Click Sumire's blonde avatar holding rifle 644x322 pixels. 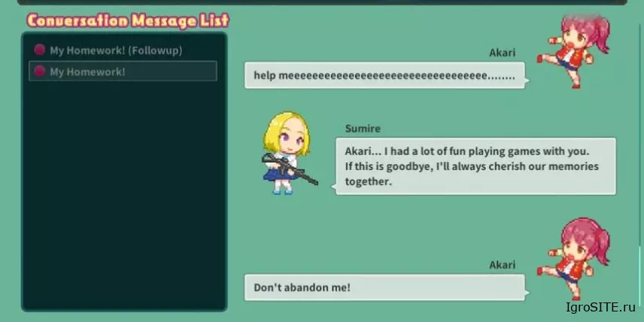pyautogui.click(x=289, y=153)
